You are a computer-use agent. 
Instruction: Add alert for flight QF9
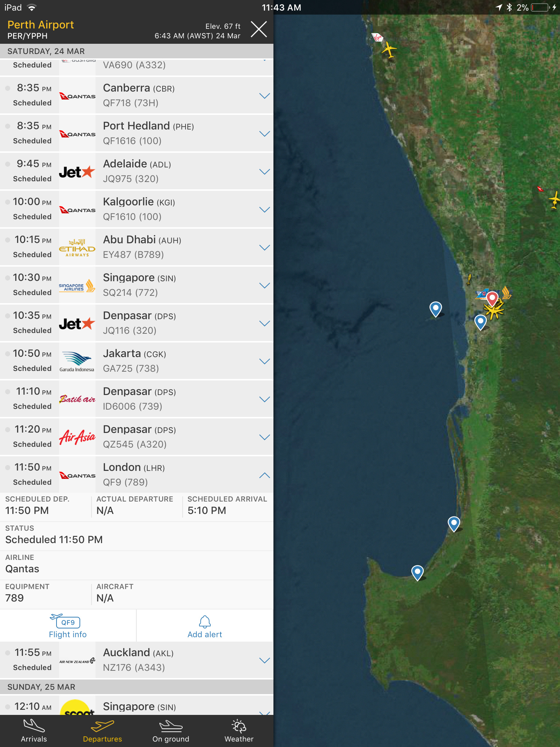(x=205, y=626)
